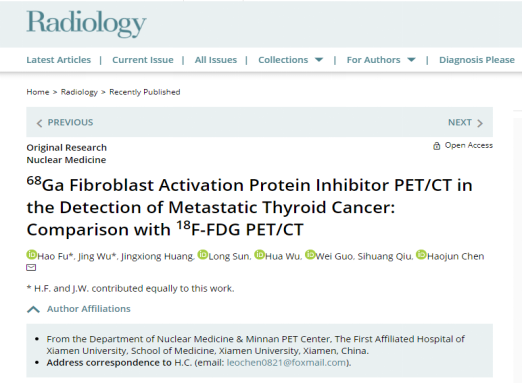
Task: Collapse the Author Affiliations section
Action: [79, 309]
